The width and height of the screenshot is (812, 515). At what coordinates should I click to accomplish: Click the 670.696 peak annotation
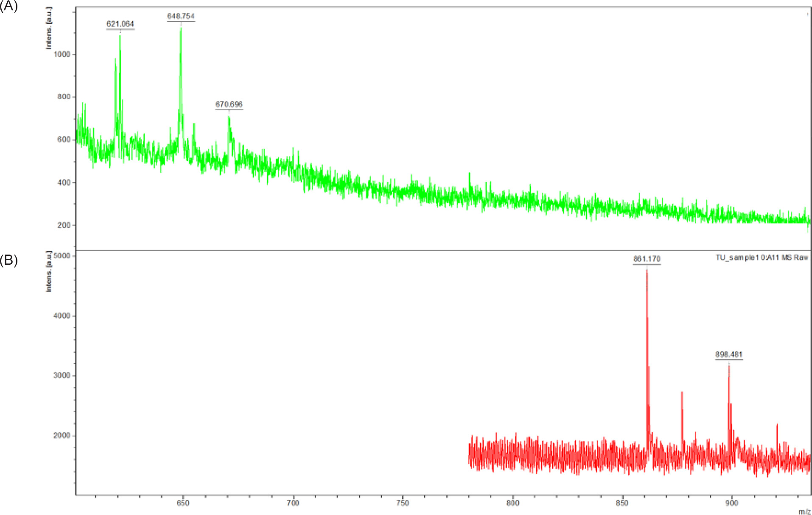coord(229,104)
